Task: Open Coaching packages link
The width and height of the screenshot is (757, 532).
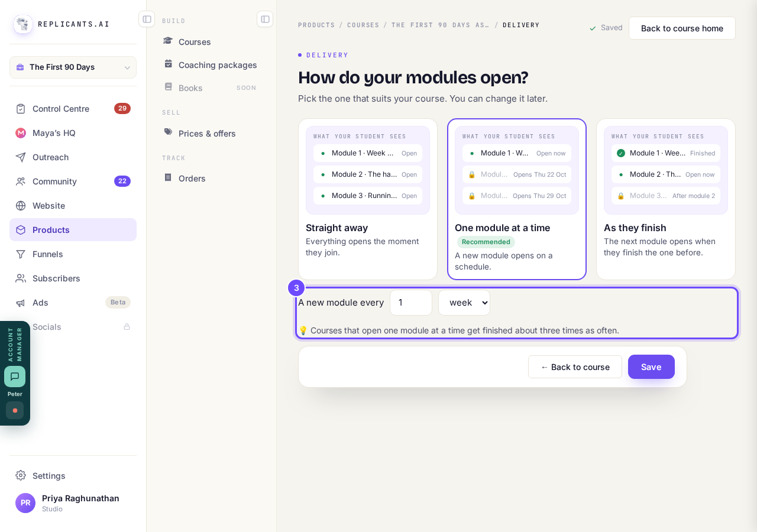Action: tap(211, 65)
